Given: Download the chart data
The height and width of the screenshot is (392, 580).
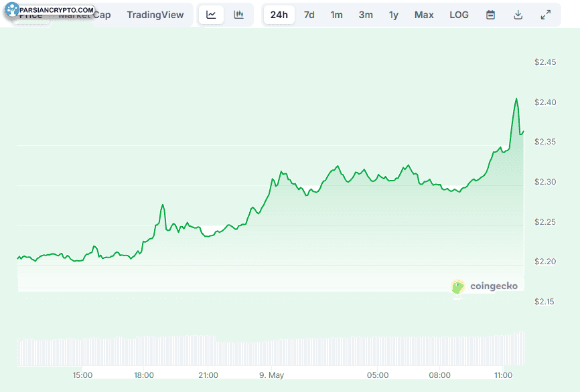Looking at the screenshot, I should [x=518, y=15].
